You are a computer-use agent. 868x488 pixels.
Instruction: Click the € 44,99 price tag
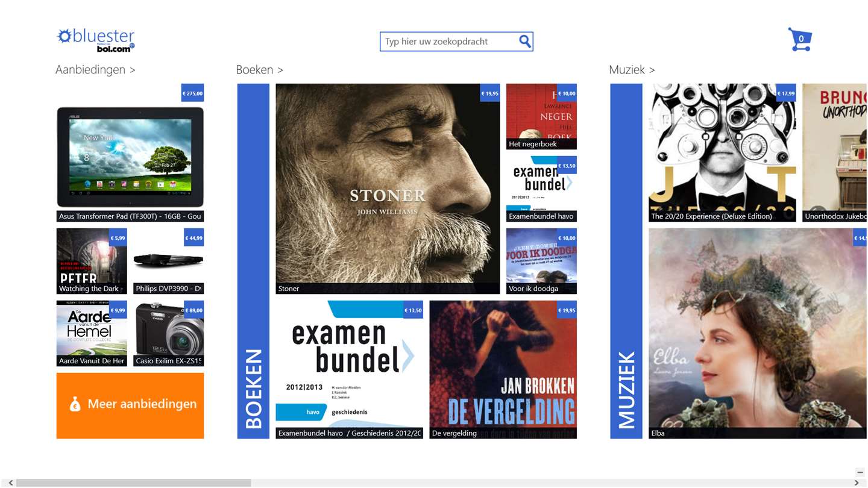point(193,237)
